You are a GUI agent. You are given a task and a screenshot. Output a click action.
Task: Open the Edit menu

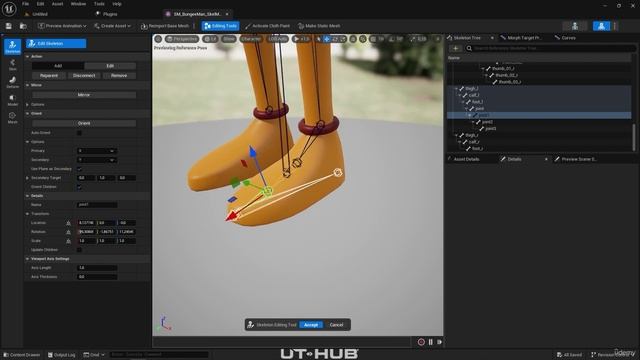click(40, 4)
